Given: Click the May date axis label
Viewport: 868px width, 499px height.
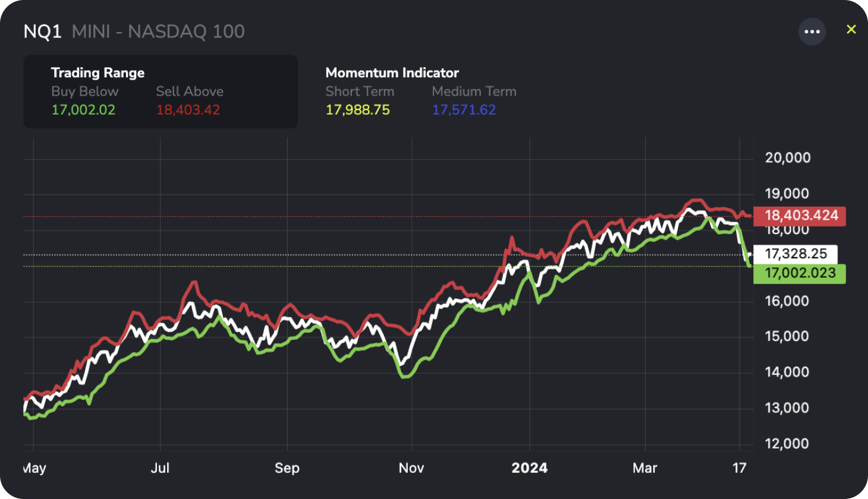Looking at the screenshot, I should click(x=34, y=468).
